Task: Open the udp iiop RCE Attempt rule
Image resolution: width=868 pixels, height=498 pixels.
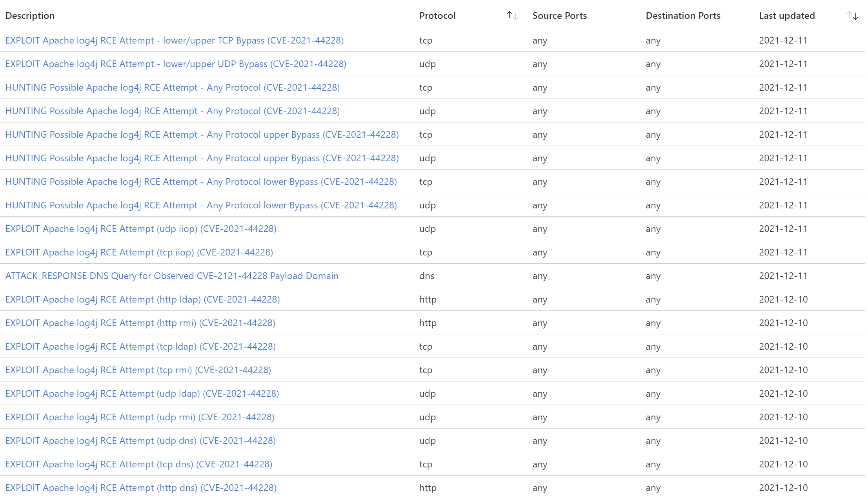Action: pos(140,228)
